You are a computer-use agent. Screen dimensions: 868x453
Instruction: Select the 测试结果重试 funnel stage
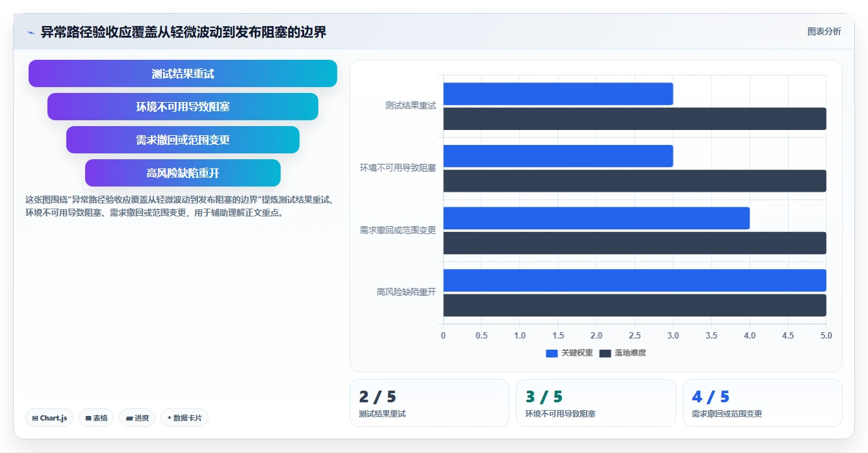[183, 73]
